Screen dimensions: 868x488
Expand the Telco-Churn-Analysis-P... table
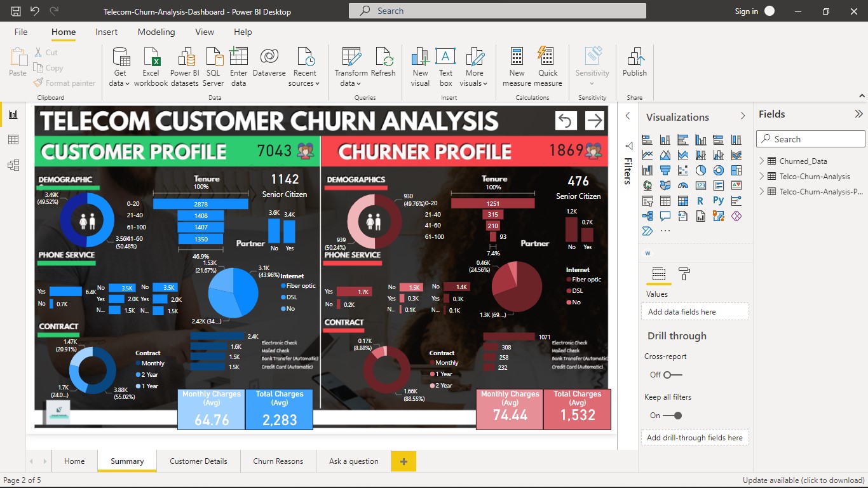pos(762,191)
